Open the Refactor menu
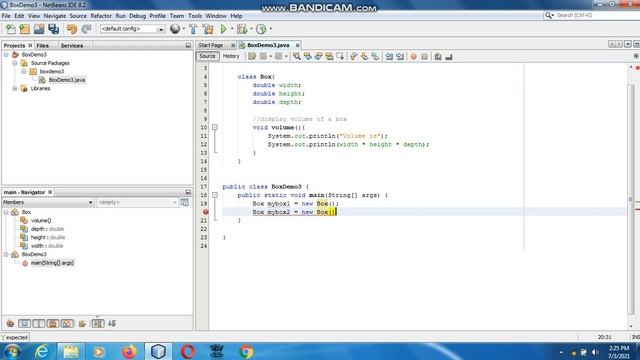 click(101, 16)
